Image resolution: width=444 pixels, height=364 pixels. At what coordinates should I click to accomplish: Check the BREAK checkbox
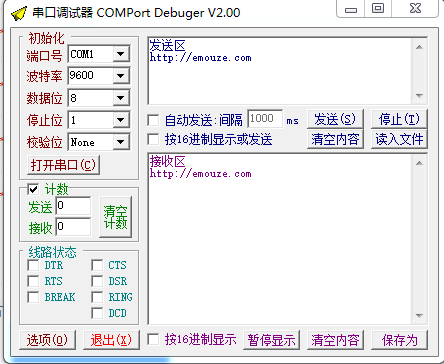pos(33,297)
